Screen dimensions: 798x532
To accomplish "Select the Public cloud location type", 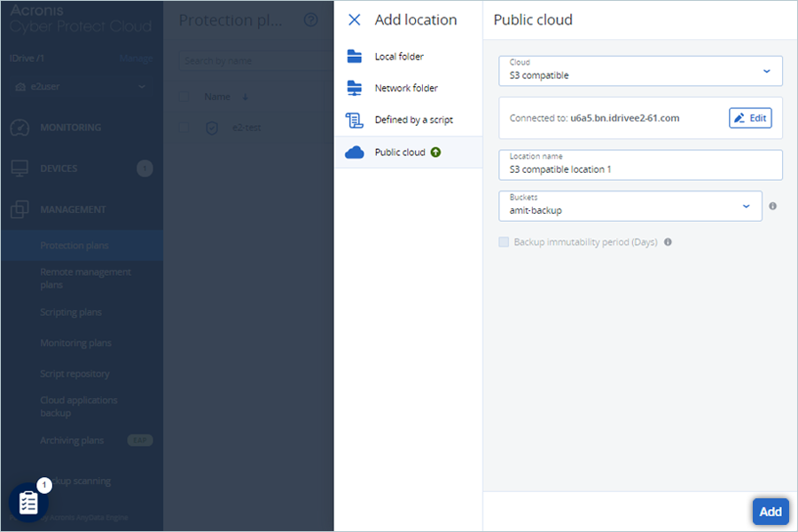I will coord(408,153).
